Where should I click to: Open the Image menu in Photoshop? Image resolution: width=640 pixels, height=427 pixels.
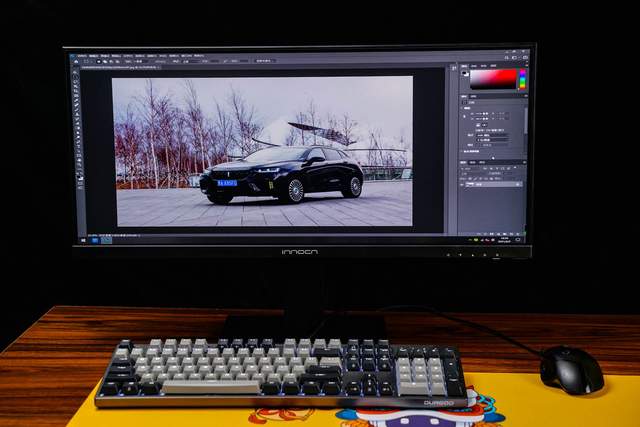[x=105, y=56]
